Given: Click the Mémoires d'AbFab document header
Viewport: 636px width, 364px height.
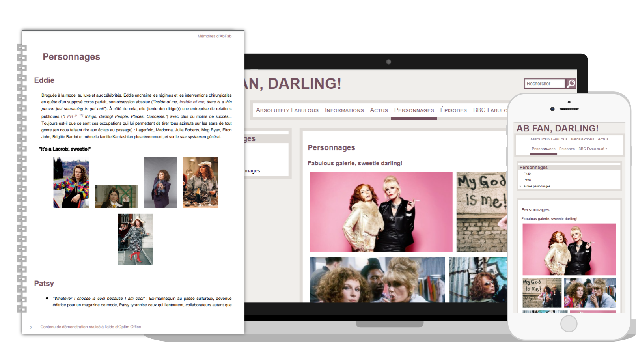Looking at the screenshot, I should coord(214,36).
